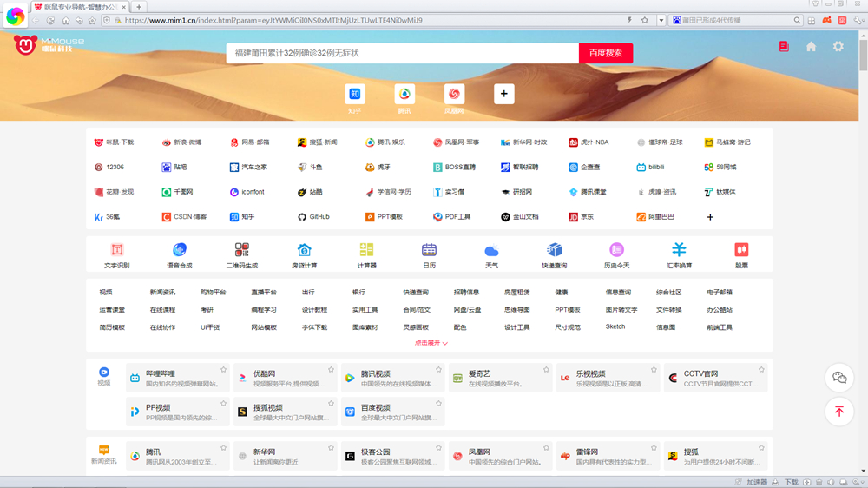Click the browser home button

[x=65, y=21]
